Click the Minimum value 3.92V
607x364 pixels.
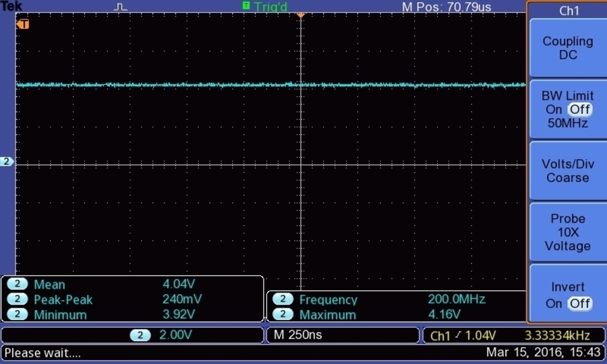(179, 314)
